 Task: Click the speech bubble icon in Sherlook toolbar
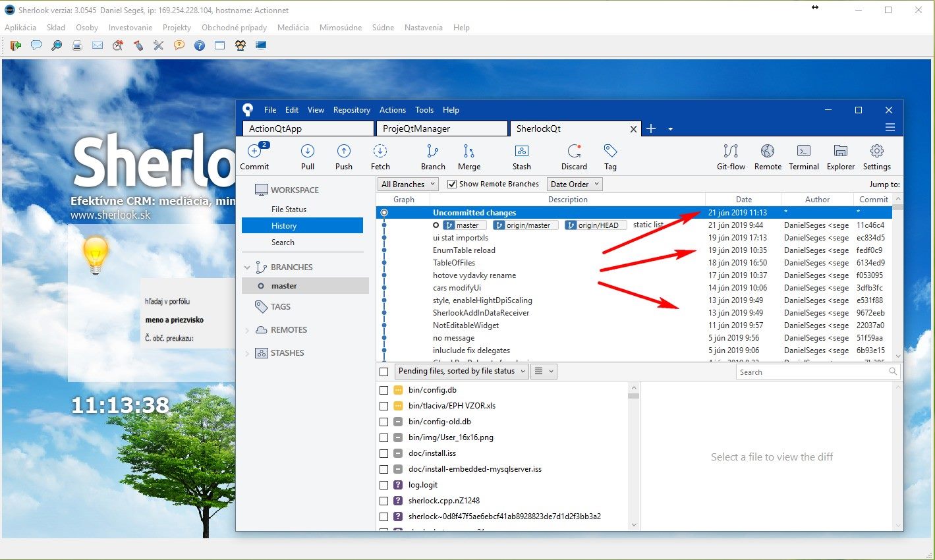(36, 45)
